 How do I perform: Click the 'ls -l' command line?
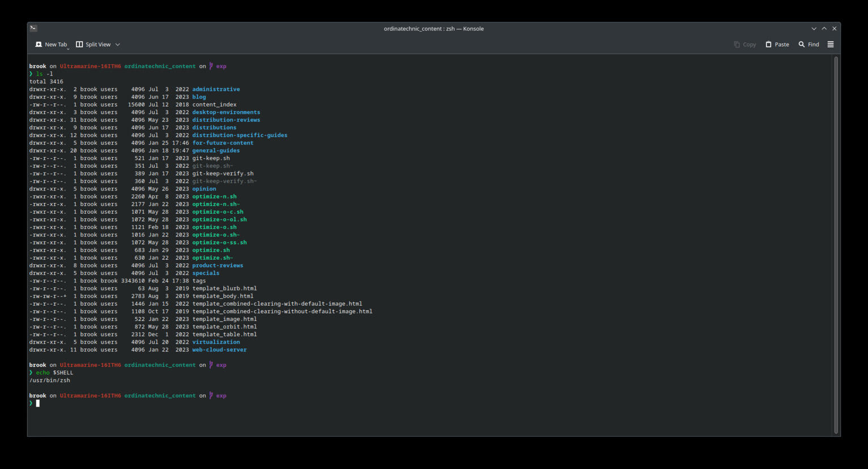(44, 74)
